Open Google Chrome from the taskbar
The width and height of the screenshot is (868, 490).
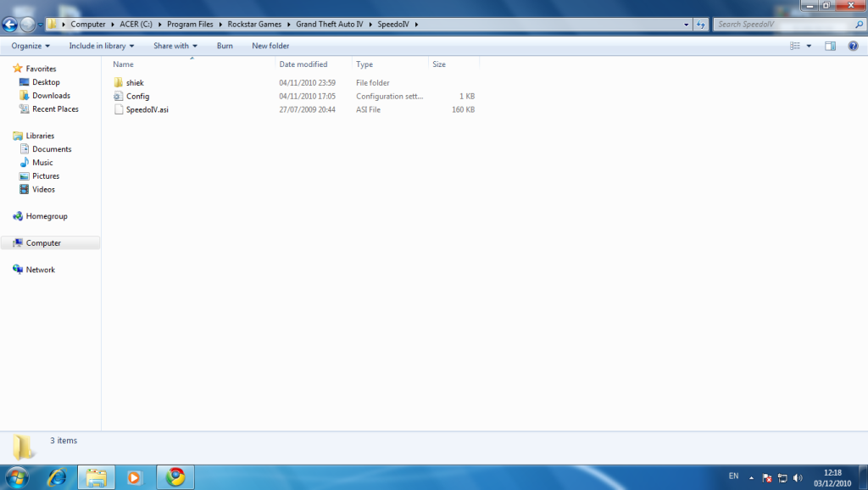(x=175, y=476)
